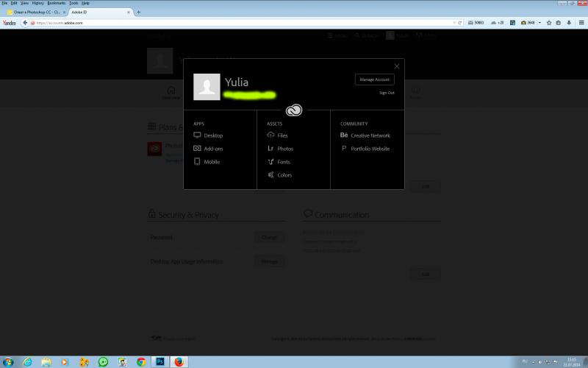The image size is (588, 368).
Task: Open the Fonts icon under Assets
Action: click(x=270, y=161)
